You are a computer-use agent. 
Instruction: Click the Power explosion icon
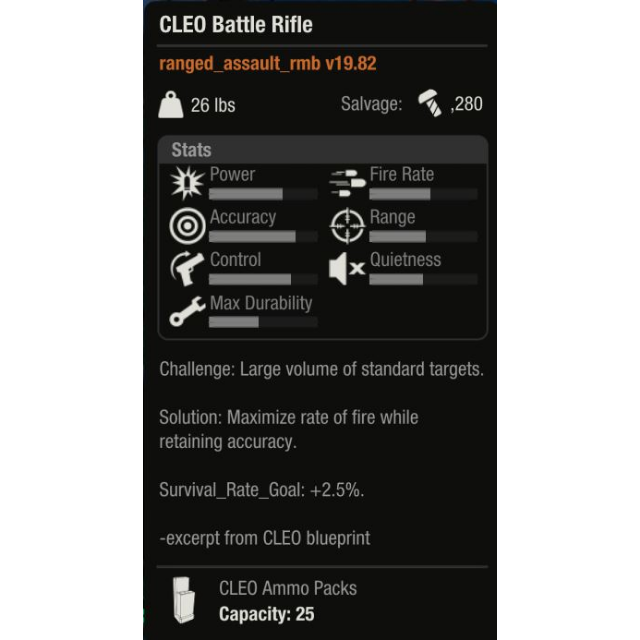(187, 183)
